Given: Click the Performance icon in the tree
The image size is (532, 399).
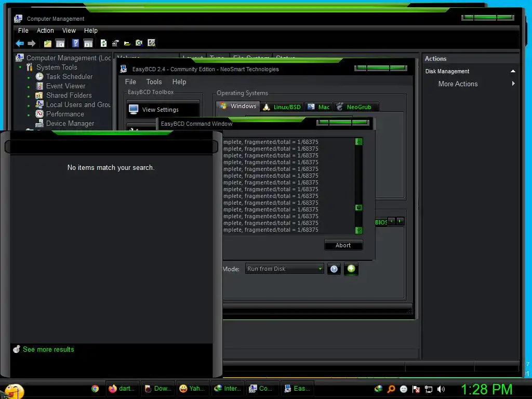Looking at the screenshot, I should click(x=39, y=114).
